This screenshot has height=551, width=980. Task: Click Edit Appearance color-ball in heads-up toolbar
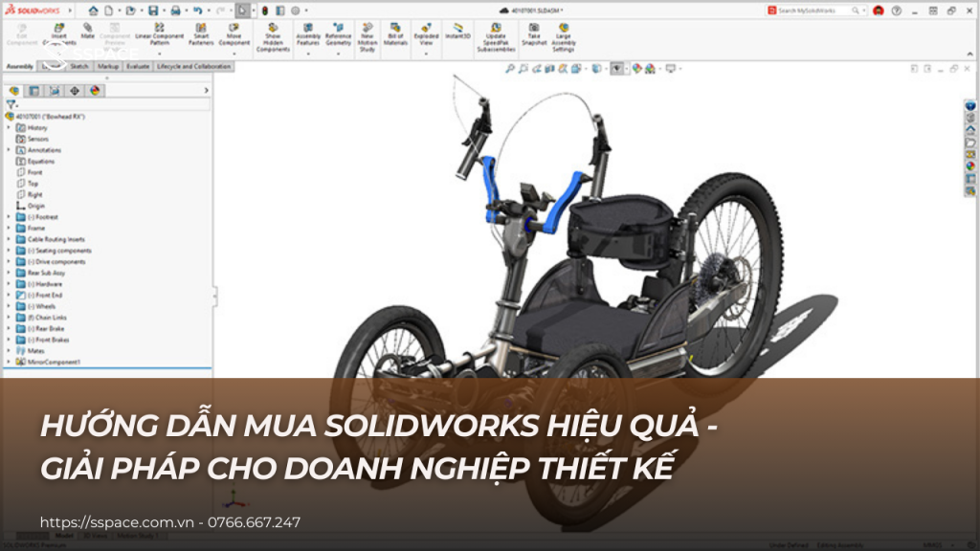point(636,69)
